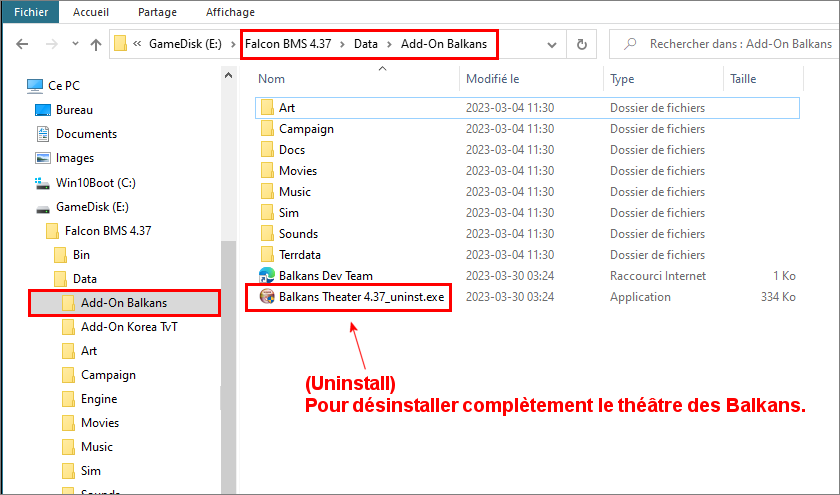Open the Campaign folder in file list
840x495 pixels.
click(306, 129)
